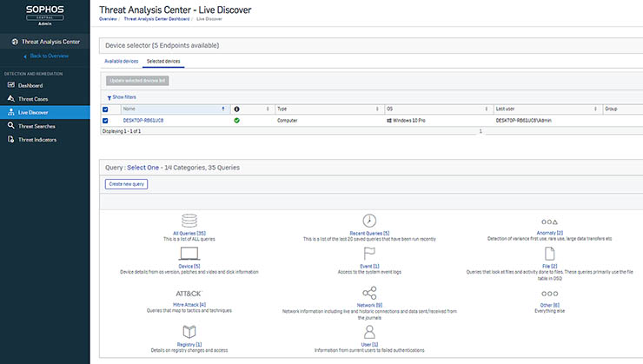Open Recent Queries clock icon
Viewport: 643px width, 364px height.
pyautogui.click(x=369, y=221)
